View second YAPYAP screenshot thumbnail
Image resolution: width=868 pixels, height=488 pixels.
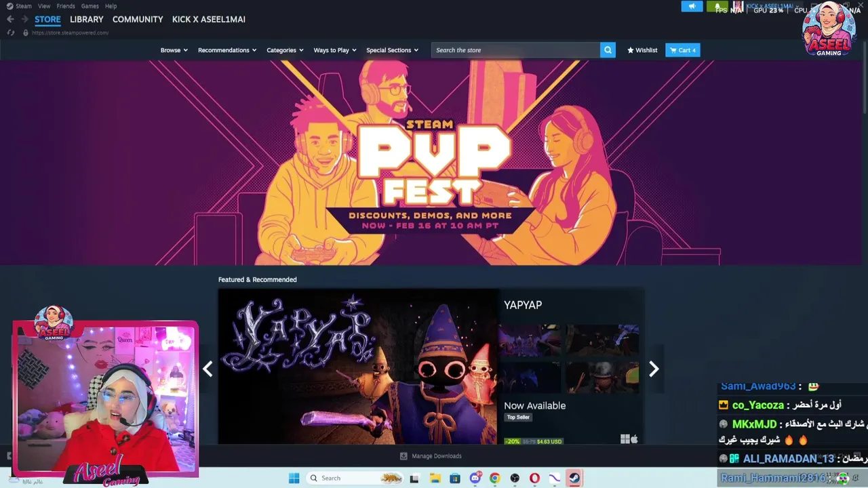click(602, 340)
